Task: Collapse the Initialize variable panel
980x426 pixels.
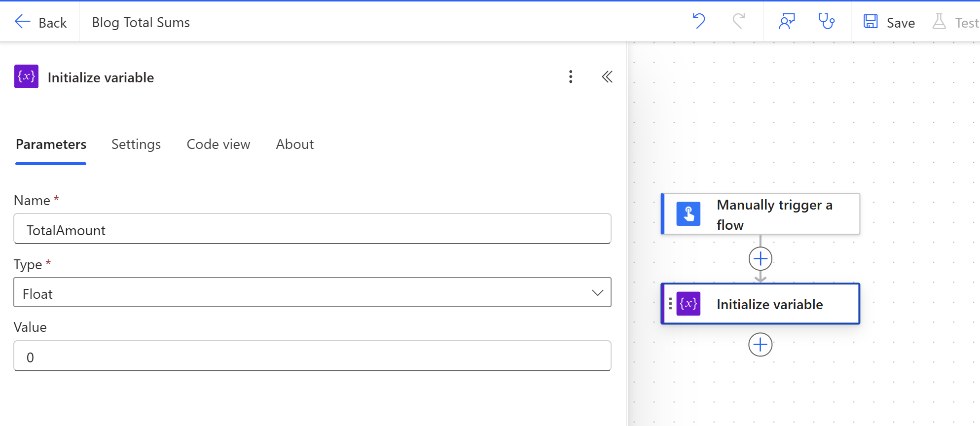Action: pos(607,77)
